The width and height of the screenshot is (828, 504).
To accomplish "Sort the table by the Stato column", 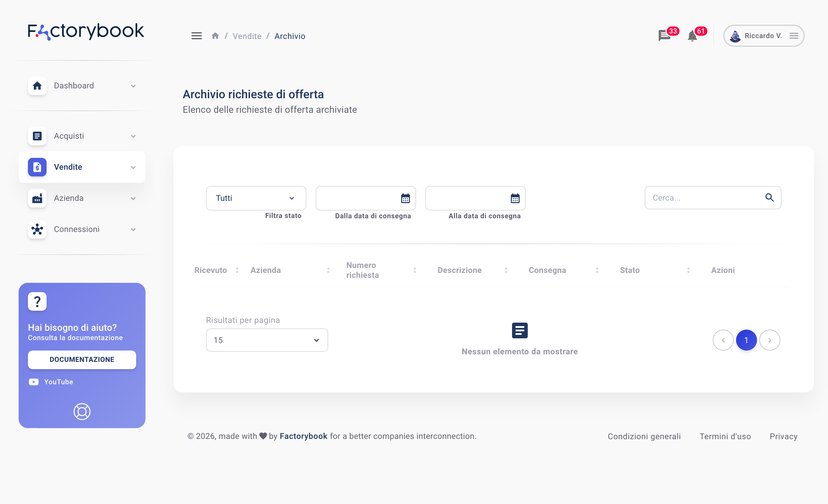I will 688,270.
